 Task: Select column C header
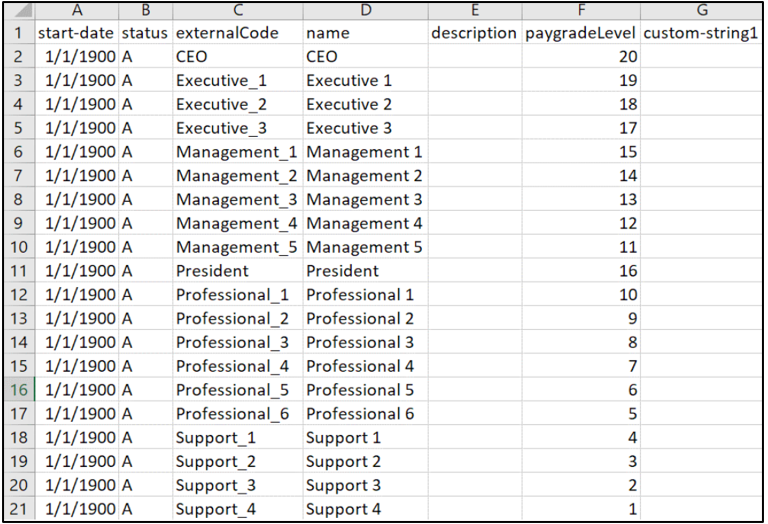(x=238, y=11)
